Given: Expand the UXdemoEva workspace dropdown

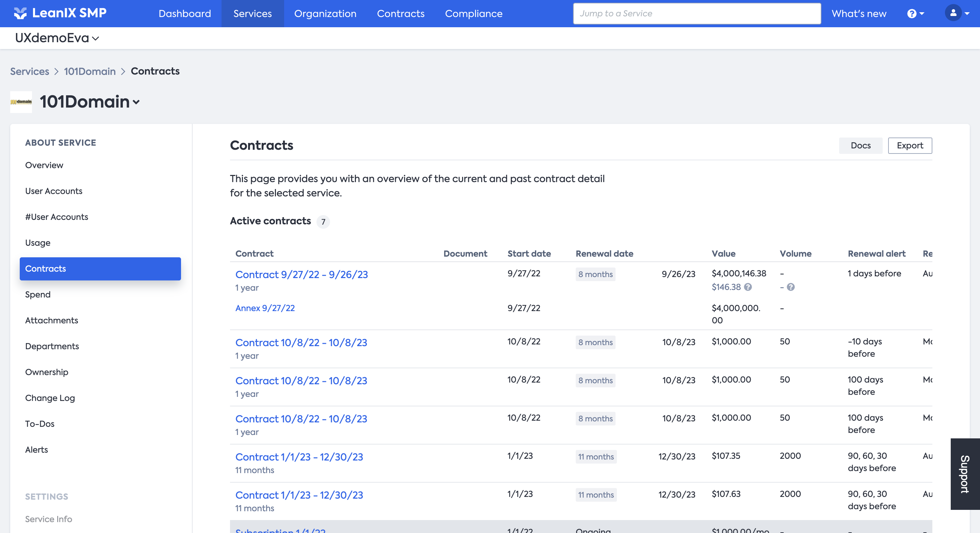Looking at the screenshot, I should [57, 38].
